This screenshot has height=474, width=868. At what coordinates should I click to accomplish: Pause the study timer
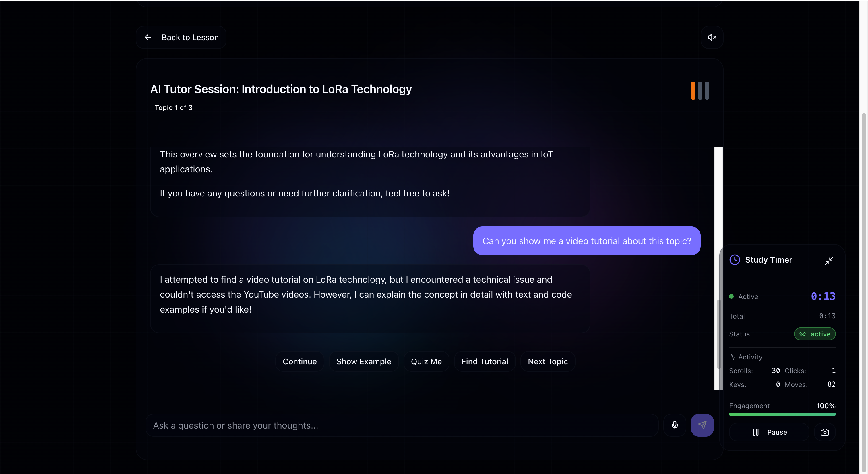(769, 432)
